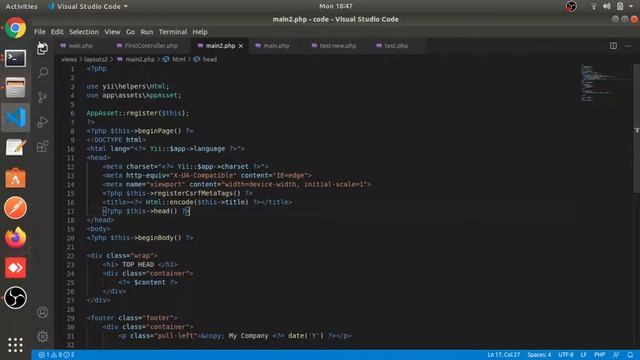Open the View menu
Viewport: 640px width, 360px height.
112,32
